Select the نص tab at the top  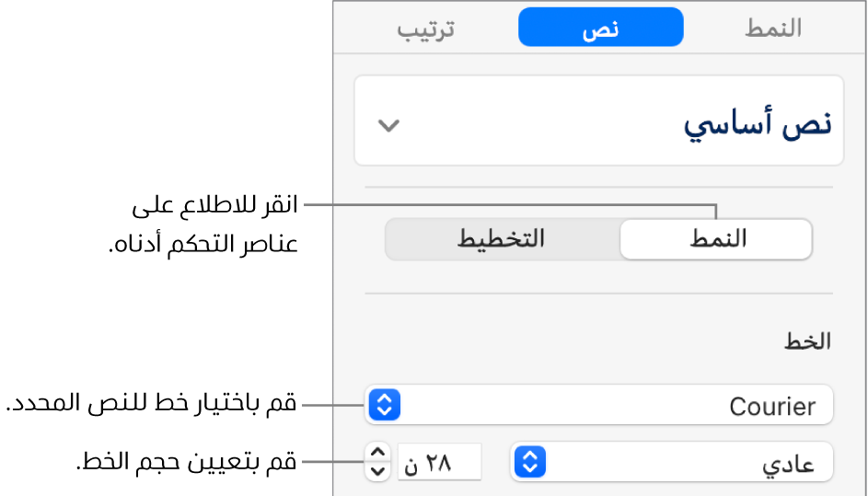pos(600,29)
